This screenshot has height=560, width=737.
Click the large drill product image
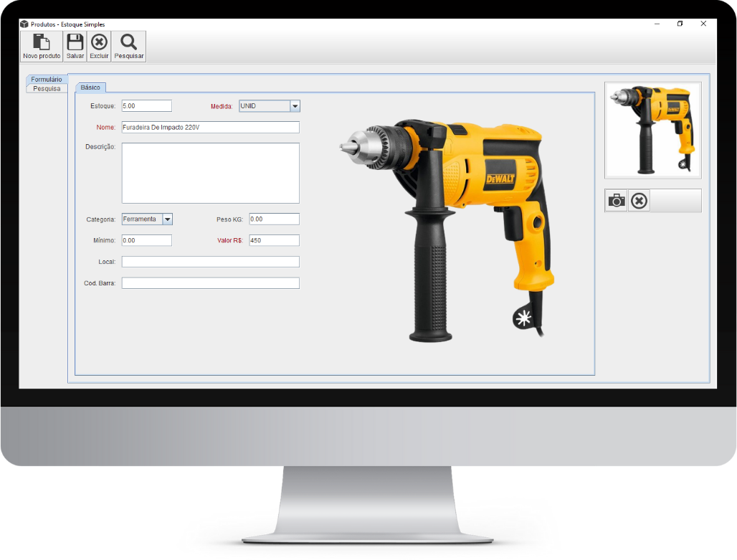(447, 230)
